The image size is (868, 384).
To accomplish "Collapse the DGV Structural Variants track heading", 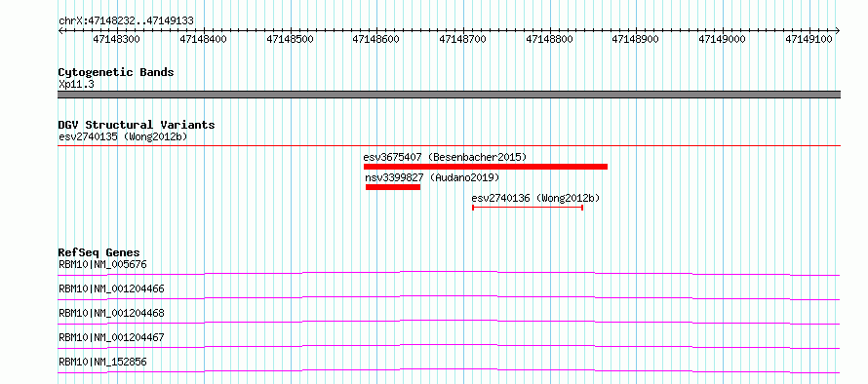I will (x=137, y=125).
